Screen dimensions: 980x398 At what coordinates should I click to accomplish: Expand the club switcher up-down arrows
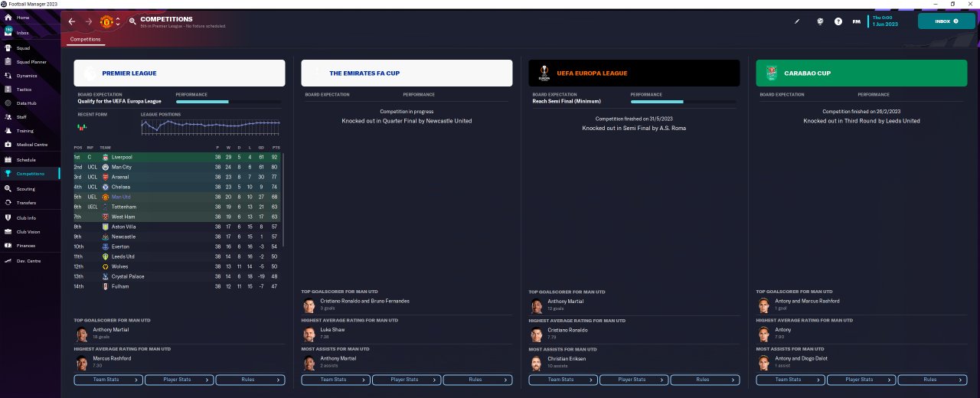(x=118, y=21)
